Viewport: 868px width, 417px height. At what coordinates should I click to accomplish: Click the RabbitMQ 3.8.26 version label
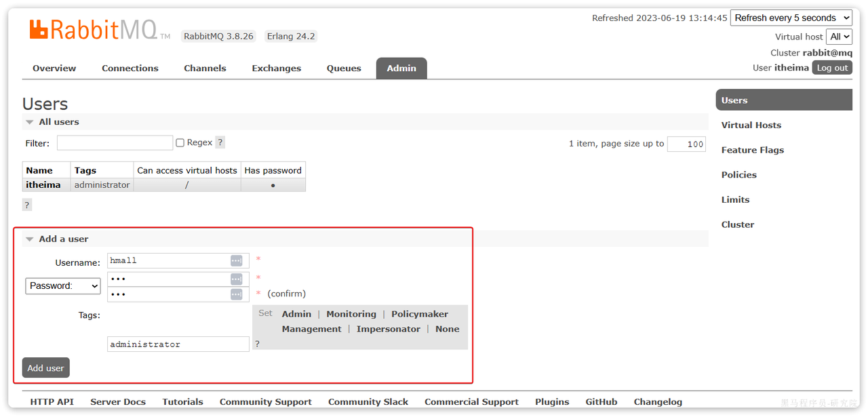click(x=218, y=37)
